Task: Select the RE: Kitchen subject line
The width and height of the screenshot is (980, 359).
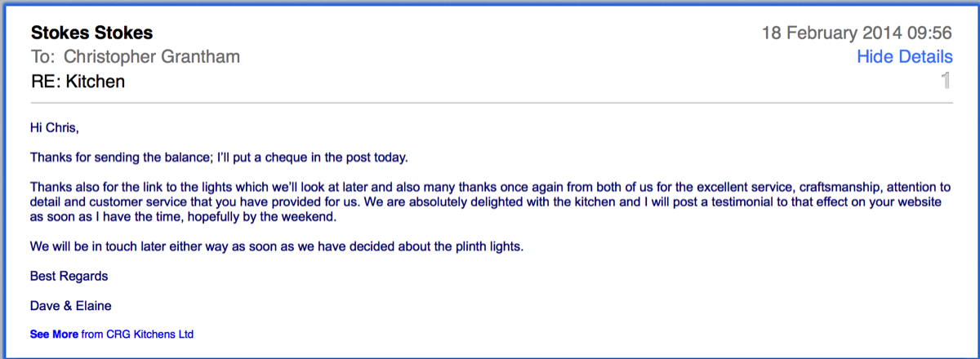Action: pos(78,82)
